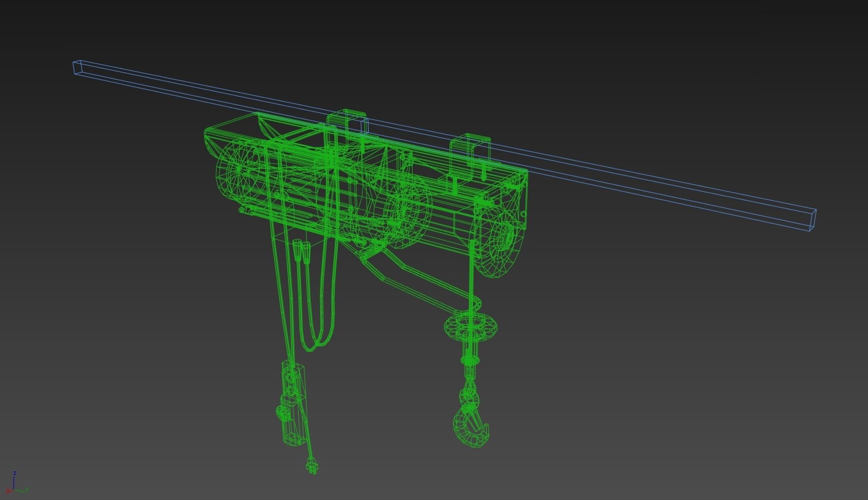Select the looped hanging cable
Screen dimensions: 868x500
tap(316, 296)
